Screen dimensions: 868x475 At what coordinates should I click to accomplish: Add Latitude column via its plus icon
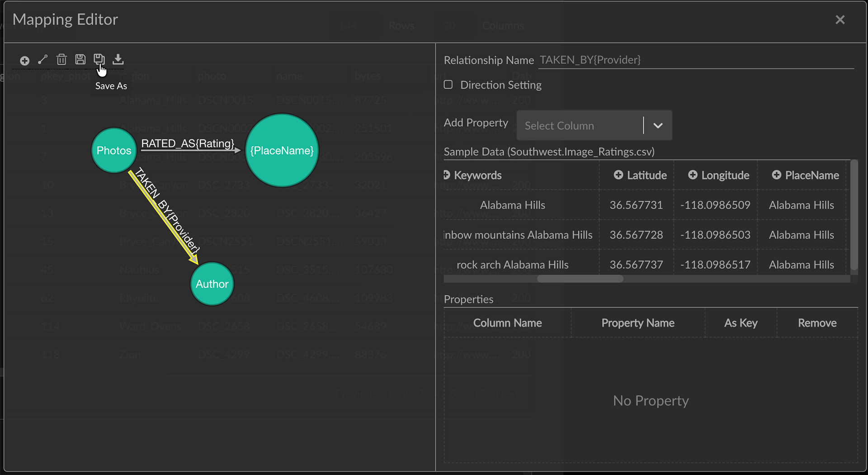(618, 175)
